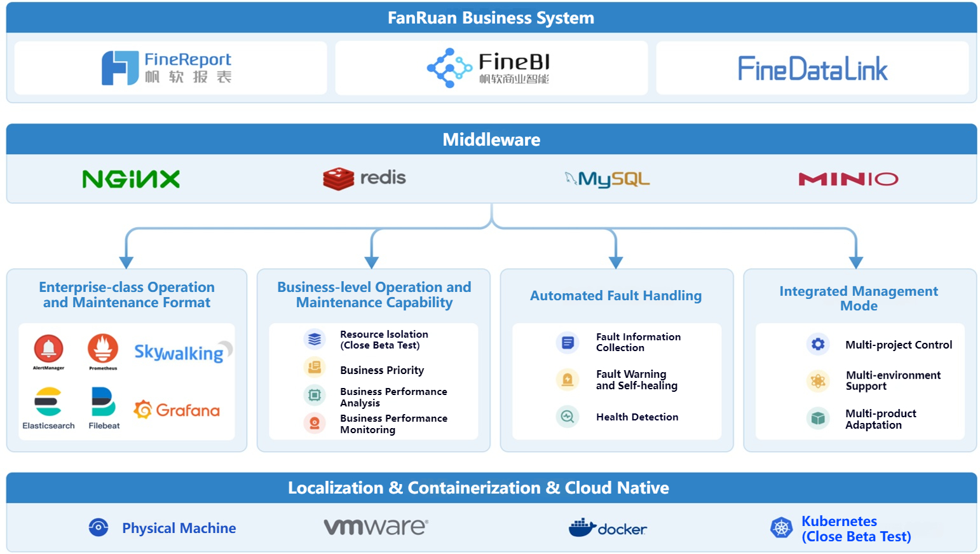Click the "Fault Information Collection" label
The image size is (980, 554).
[x=638, y=342]
